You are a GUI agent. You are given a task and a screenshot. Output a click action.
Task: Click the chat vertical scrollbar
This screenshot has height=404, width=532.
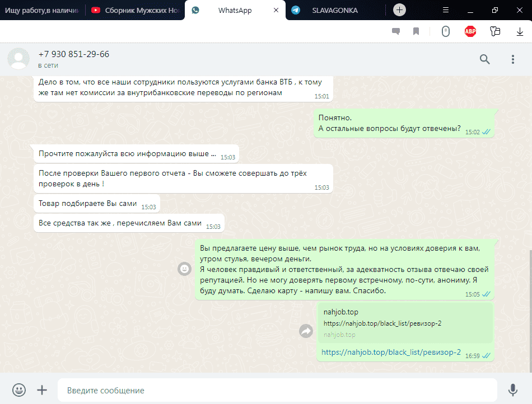click(530, 310)
